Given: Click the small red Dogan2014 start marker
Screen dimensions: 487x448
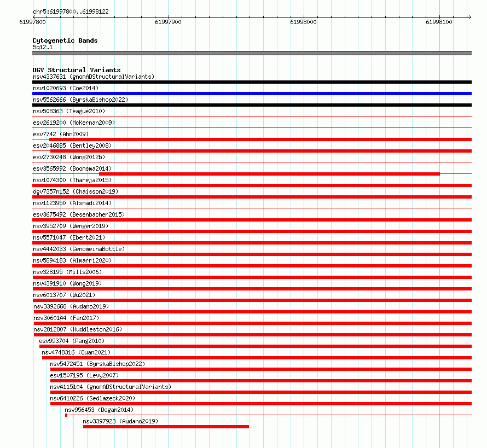Looking at the screenshot, I should (66, 415).
